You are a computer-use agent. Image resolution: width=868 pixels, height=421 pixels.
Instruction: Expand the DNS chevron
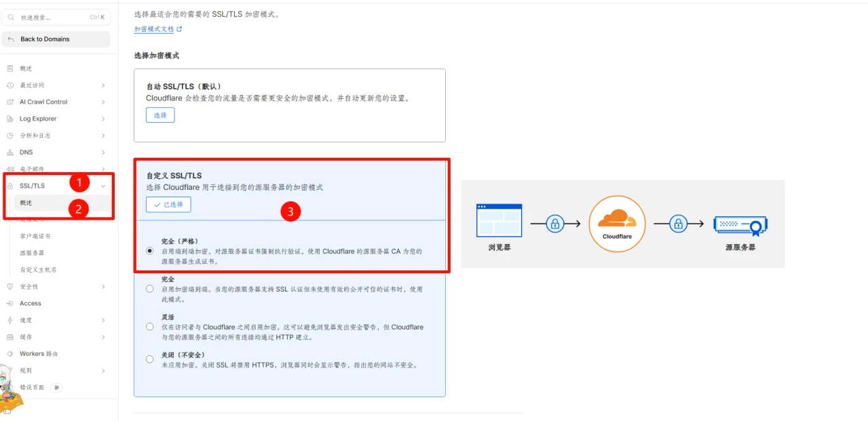click(x=103, y=153)
